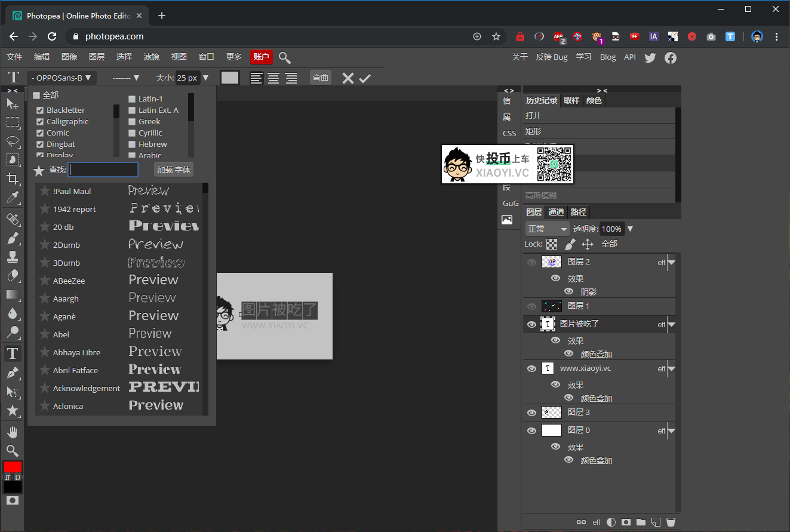
Task: Open the OPPOSans-B font family dropdown
Action: coord(62,78)
